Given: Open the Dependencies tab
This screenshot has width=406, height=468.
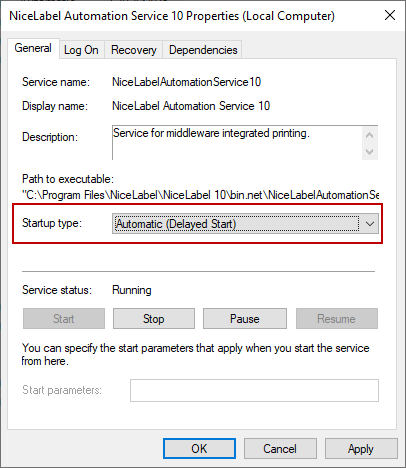Looking at the screenshot, I should tap(203, 50).
